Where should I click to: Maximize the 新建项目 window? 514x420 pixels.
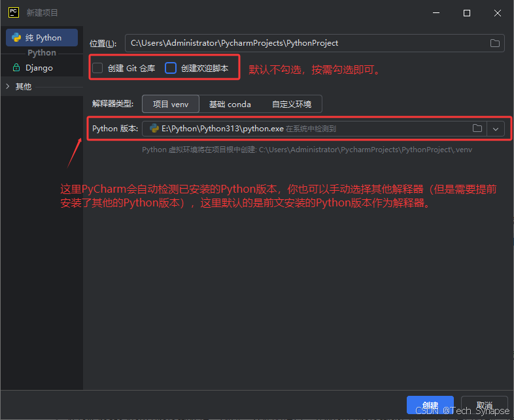point(467,13)
